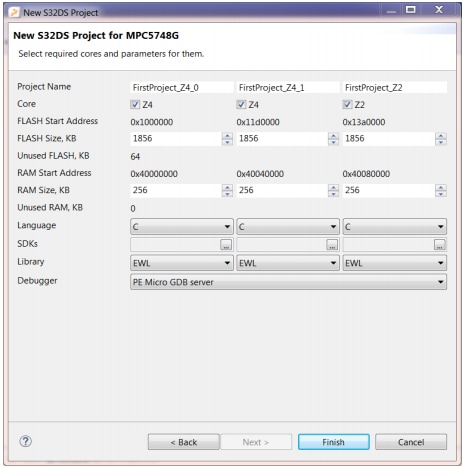Browse SDKs for FirstProject_Z4_1
The width and height of the screenshot is (466, 470).
click(x=332, y=245)
